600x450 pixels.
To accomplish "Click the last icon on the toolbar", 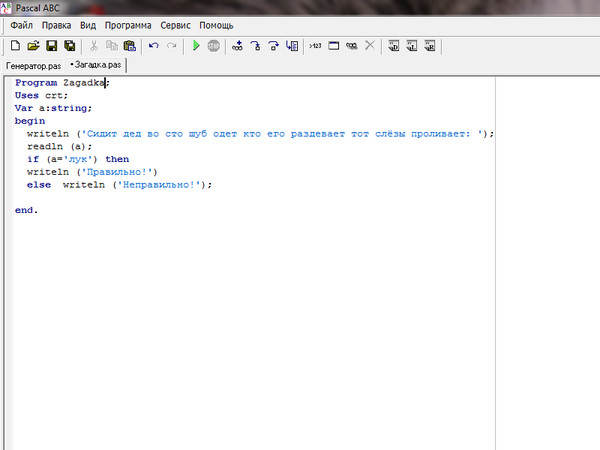I will [429, 46].
